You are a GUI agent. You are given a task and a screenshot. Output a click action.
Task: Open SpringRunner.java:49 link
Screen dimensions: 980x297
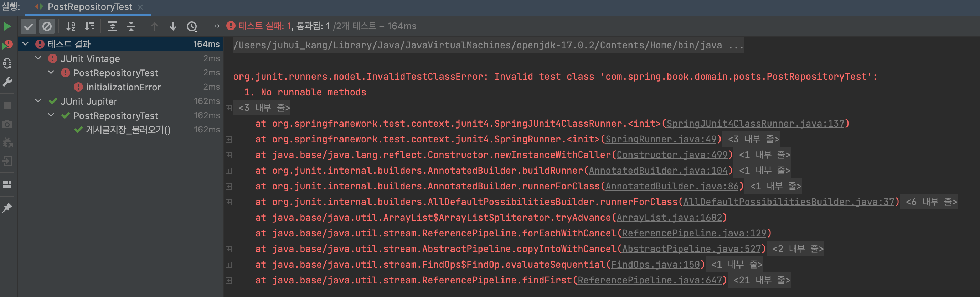[661, 139]
